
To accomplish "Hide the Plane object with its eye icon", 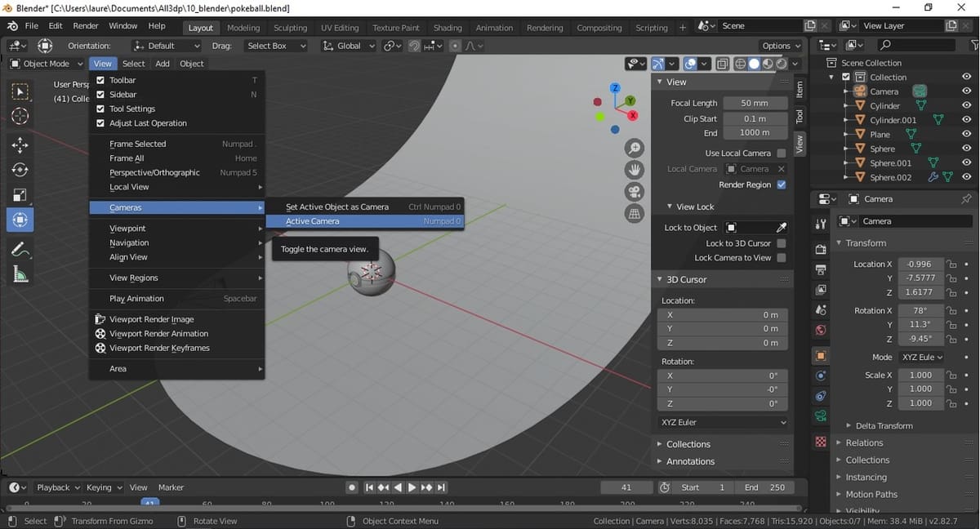I will click(966, 135).
